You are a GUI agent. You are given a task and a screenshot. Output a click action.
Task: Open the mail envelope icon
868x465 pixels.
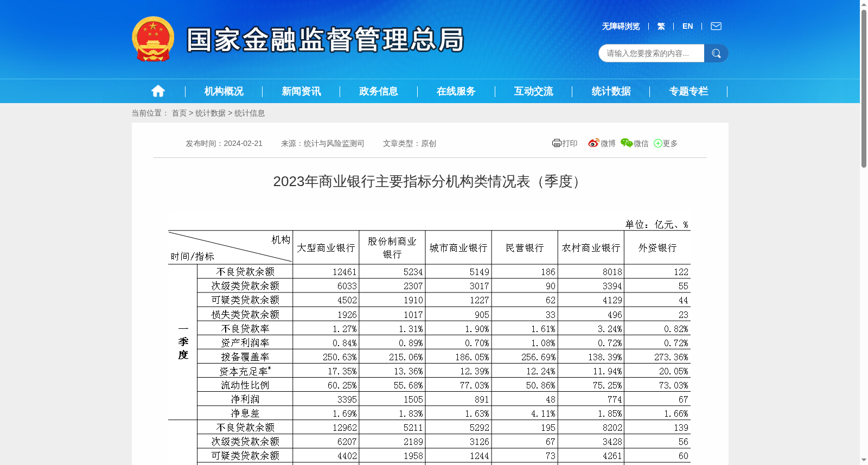(716, 26)
